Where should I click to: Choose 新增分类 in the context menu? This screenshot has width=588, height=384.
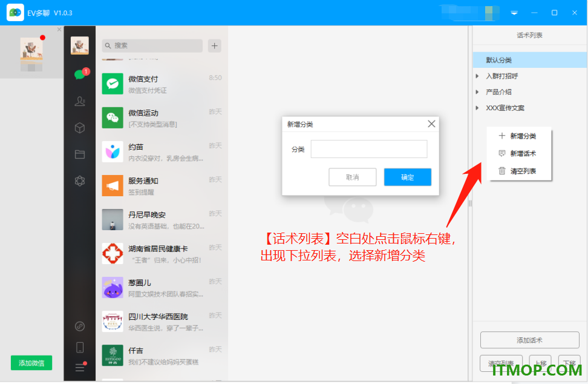click(519, 136)
